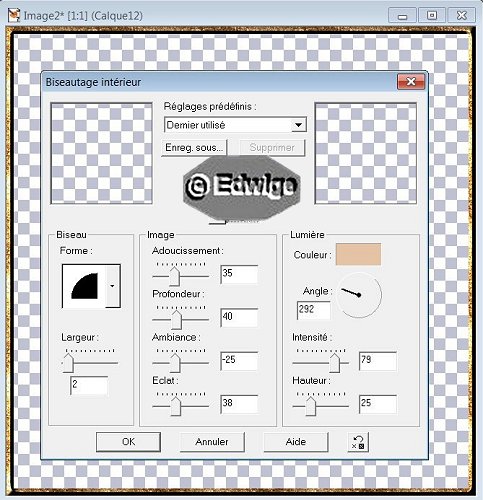Viewport: 483px width, 500px height.
Task: Click the reset to default icon button
Action: [358, 442]
